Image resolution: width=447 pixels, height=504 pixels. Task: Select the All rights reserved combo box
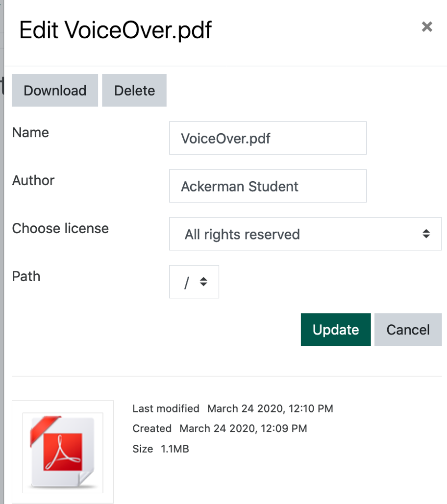pyautogui.click(x=305, y=234)
